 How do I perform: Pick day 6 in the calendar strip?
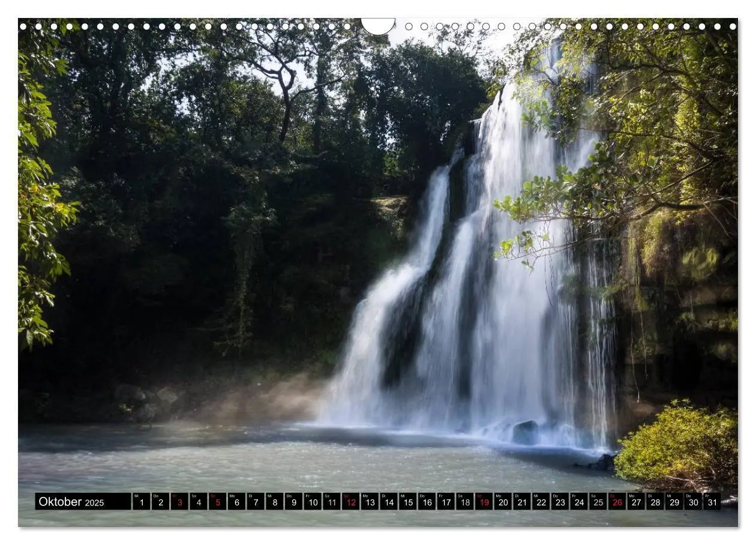click(236, 502)
